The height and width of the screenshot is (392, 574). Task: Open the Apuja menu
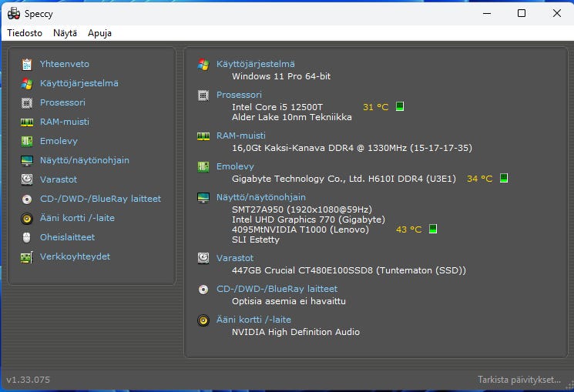pos(99,33)
